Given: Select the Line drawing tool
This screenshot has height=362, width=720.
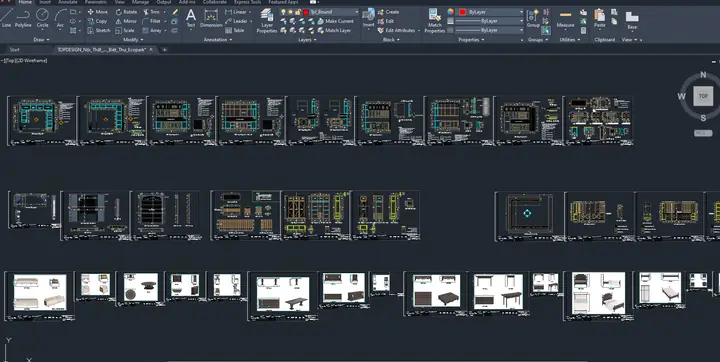Looking at the screenshot, I should (6, 17).
